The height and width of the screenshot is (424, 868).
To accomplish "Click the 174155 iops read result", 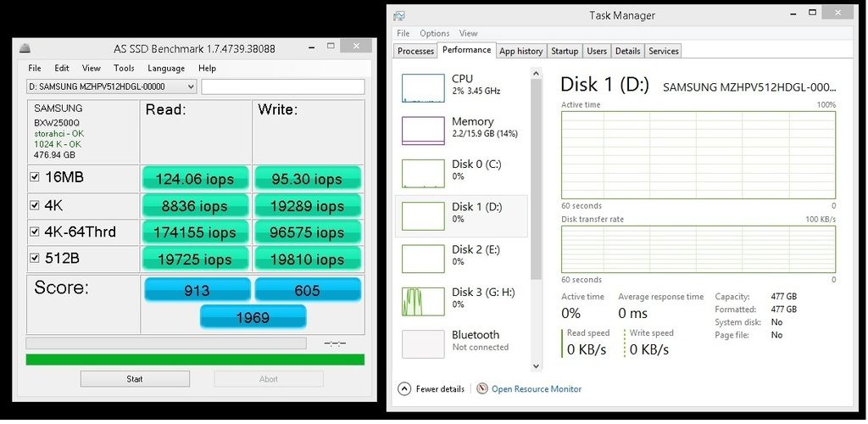I will tap(195, 232).
